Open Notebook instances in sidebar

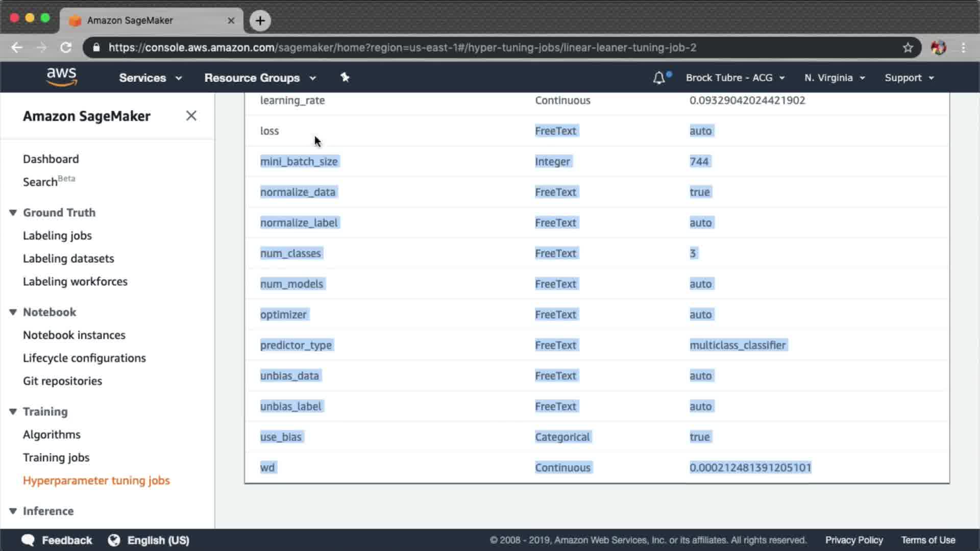pyautogui.click(x=74, y=335)
